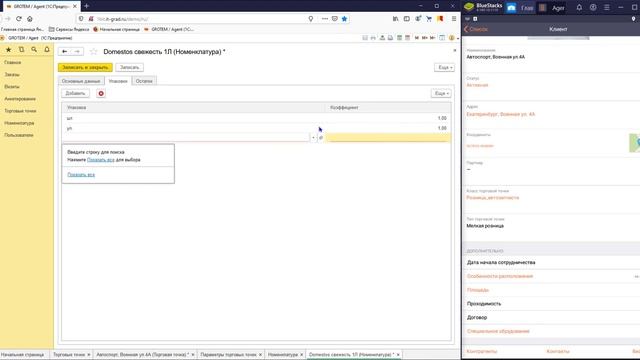Image resolution: width=640 pixels, height=360 pixels.
Task: Switch to Торговые точки bottom tab
Action: (69, 355)
